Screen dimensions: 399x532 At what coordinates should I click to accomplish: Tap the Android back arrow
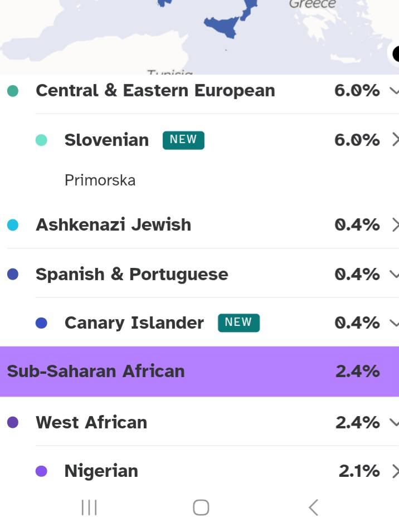pos(313,507)
